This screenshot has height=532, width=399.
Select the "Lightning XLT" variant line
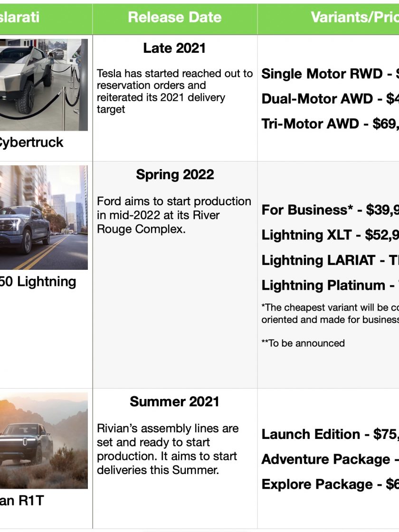click(330, 235)
